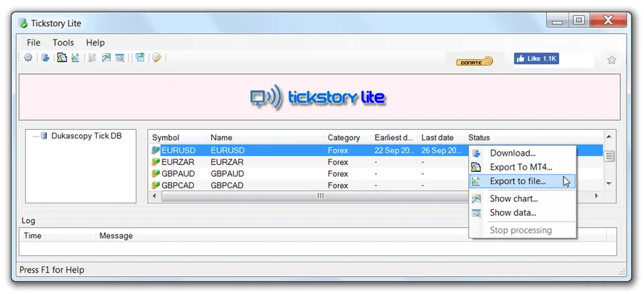644x294 pixels.
Task: Sort by the Category column header
Action: pos(347,137)
